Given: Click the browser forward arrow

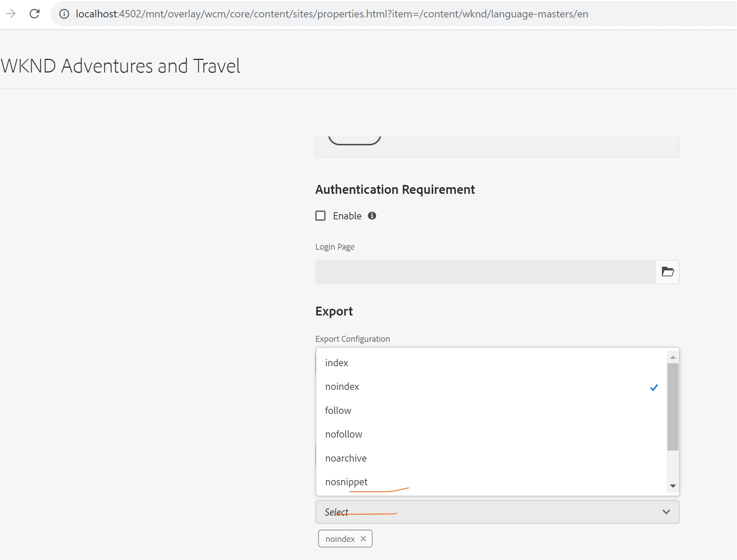Looking at the screenshot, I should (11, 14).
